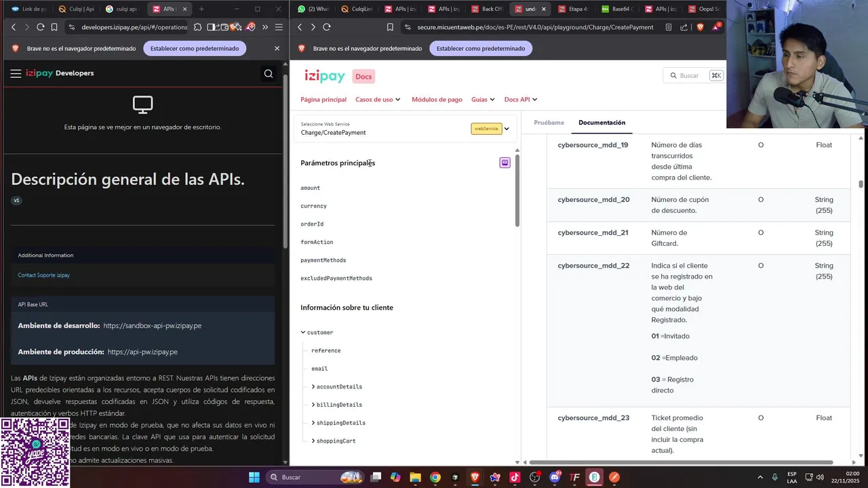Click the email field under customer
This screenshot has height=488, width=868.
pyautogui.click(x=319, y=369)
